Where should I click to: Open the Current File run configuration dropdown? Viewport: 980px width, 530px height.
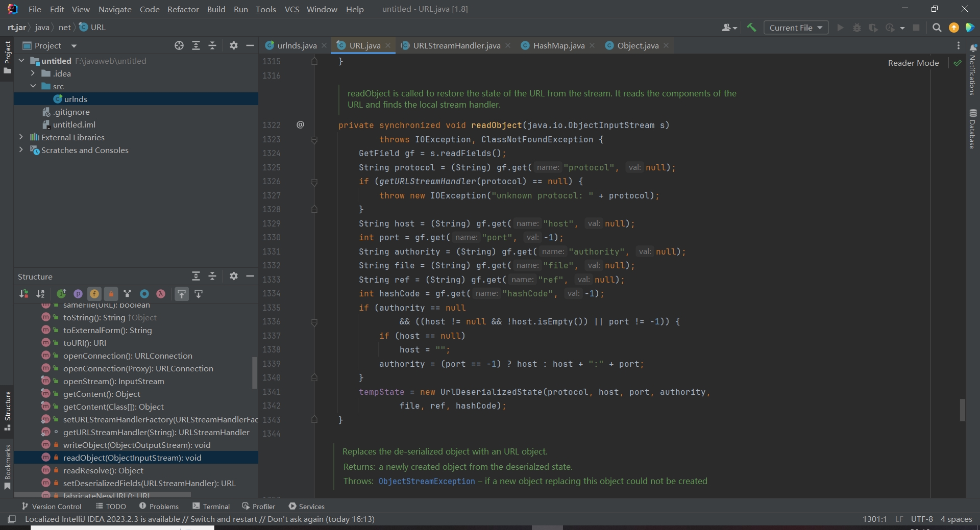pyautogui.click(x=795, y=28)
